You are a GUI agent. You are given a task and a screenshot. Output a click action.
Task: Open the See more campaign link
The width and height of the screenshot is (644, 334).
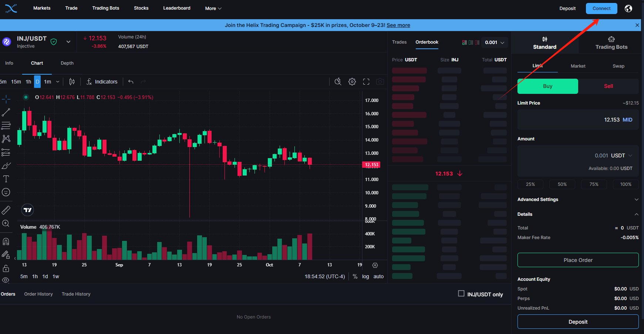pos(398,25)
